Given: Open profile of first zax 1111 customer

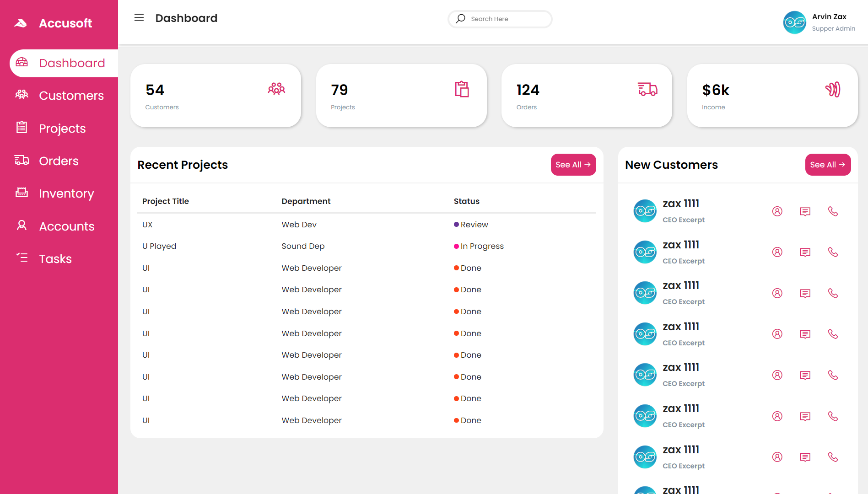Looking at the screenshot, I should tap(777, 211).
